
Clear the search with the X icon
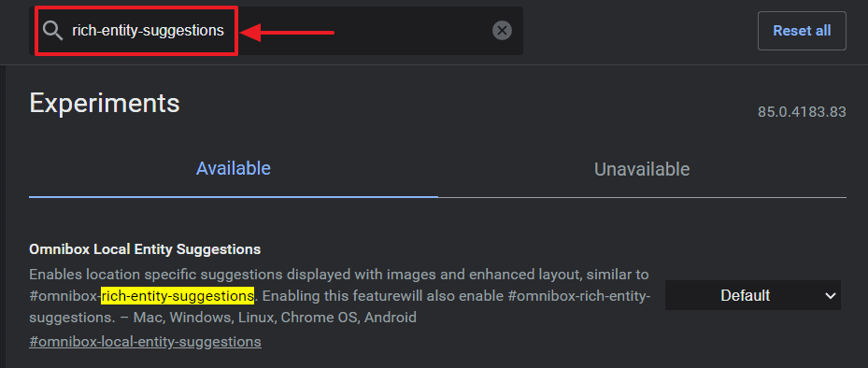click(502, 31)
